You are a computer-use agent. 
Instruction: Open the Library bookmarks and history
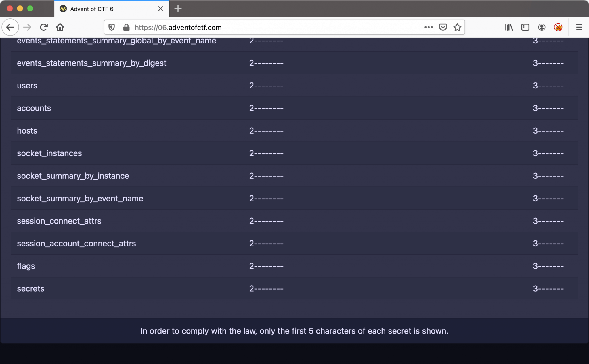pos(509,27)
